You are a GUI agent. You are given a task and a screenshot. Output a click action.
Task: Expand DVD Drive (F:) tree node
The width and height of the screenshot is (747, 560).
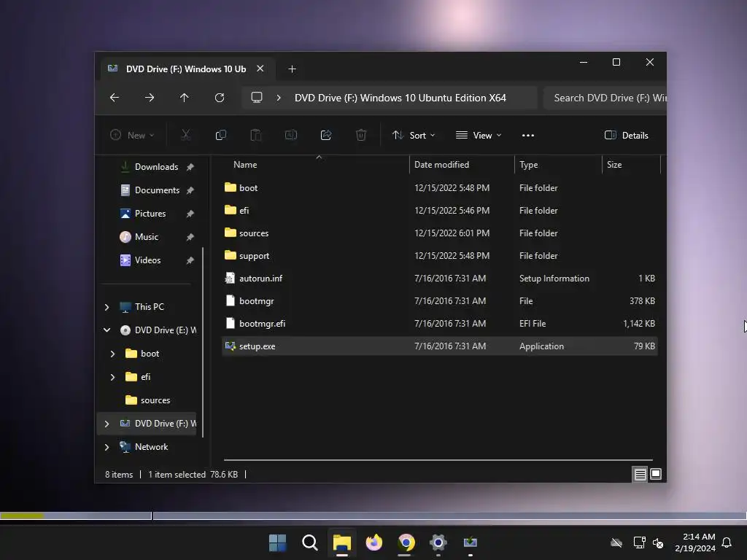pyautogui.click(x=107, y=424)
